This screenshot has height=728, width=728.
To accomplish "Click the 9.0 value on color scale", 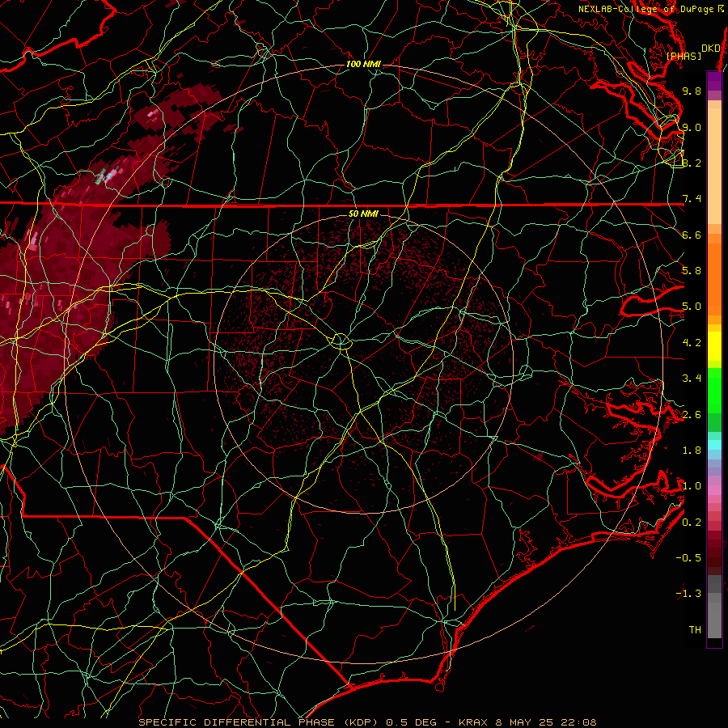I will coord(692,127).
